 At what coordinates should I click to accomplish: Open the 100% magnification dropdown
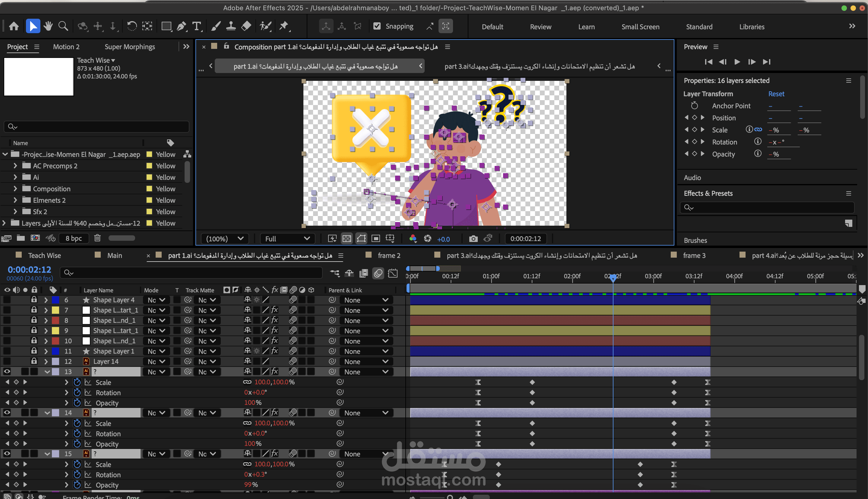(225, 239)
